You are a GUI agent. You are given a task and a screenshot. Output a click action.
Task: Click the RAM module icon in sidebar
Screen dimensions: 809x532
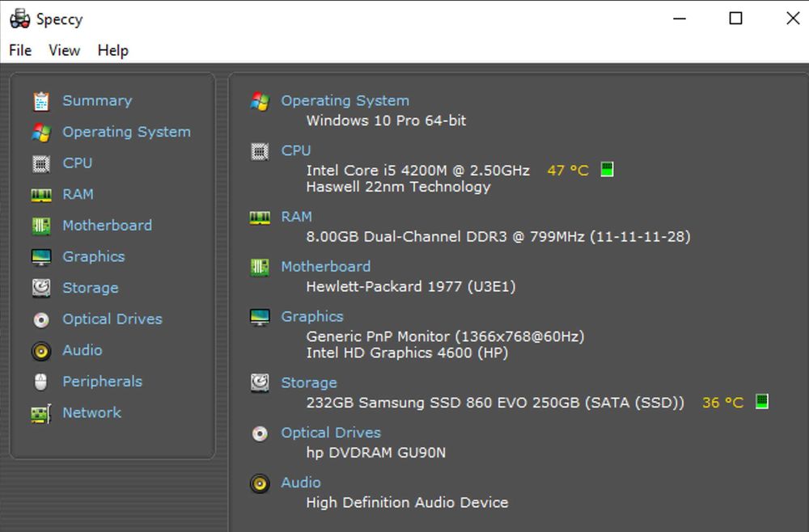(x=41, y=195)
